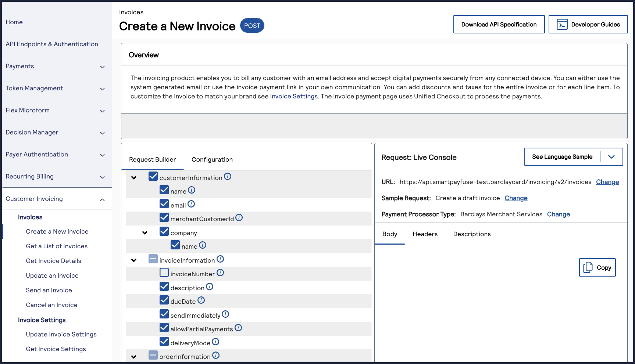Click the info icon beside deliveryMode
Image resolution: width=635 pixels, height=364 pixels.
(215, 342)
